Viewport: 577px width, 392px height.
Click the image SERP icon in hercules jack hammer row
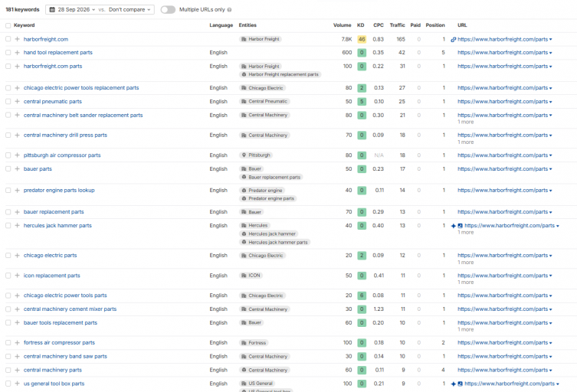[460, 226]
